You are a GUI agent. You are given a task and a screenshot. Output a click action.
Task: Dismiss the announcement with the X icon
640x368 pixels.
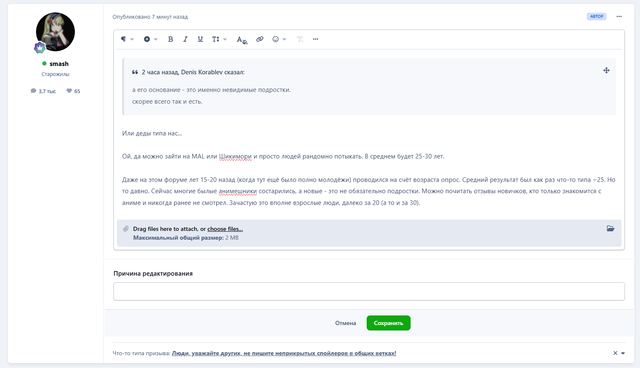615,353
